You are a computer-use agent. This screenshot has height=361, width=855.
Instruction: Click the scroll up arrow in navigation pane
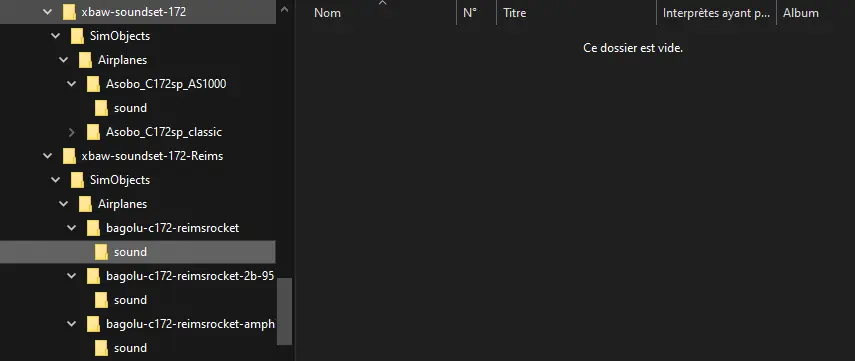pos(284,9)
